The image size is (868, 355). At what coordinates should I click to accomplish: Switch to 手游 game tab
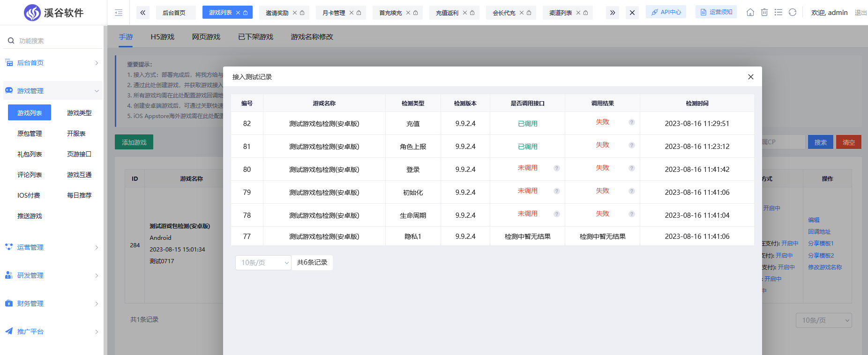click(x=126, y=37)
